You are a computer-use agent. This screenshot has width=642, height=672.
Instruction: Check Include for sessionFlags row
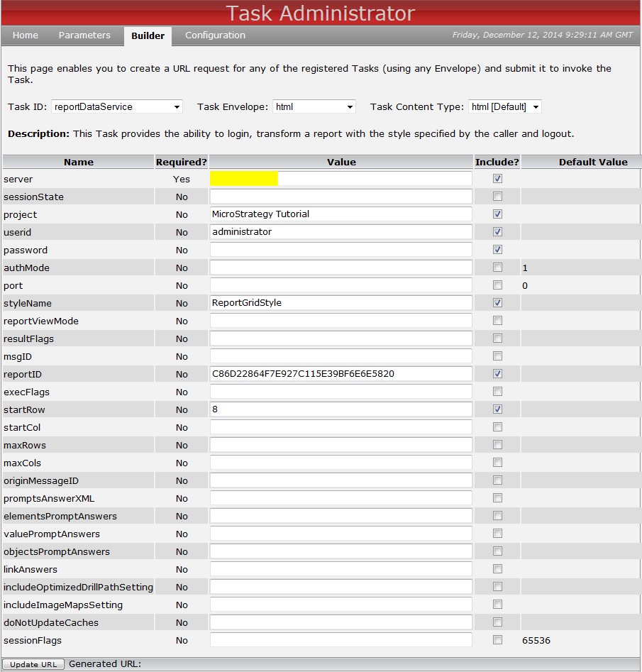pyautogui.click(x=497, y=640)
